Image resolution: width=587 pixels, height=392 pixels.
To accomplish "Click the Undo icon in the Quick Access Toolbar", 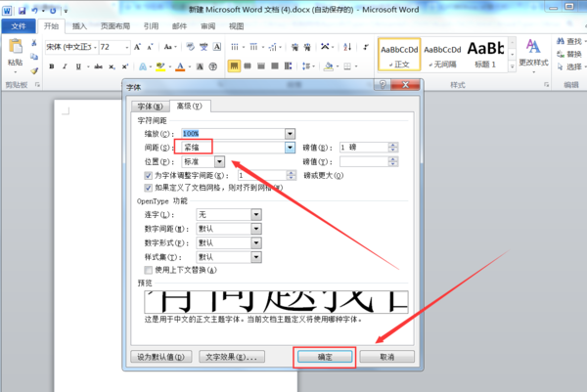I will tap(35, 11).
